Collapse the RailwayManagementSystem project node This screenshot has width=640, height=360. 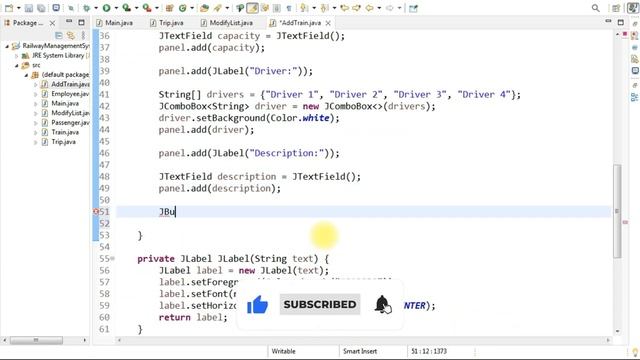tap(7, 46)
